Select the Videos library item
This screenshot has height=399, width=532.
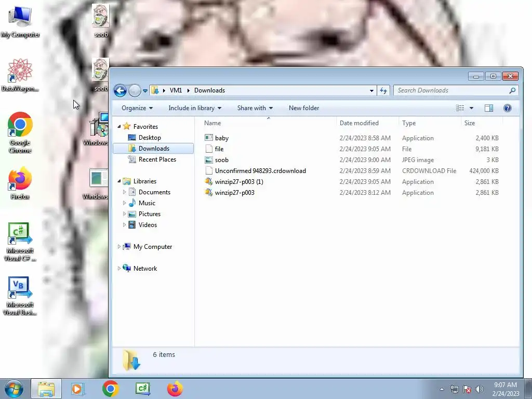[148, 224]
